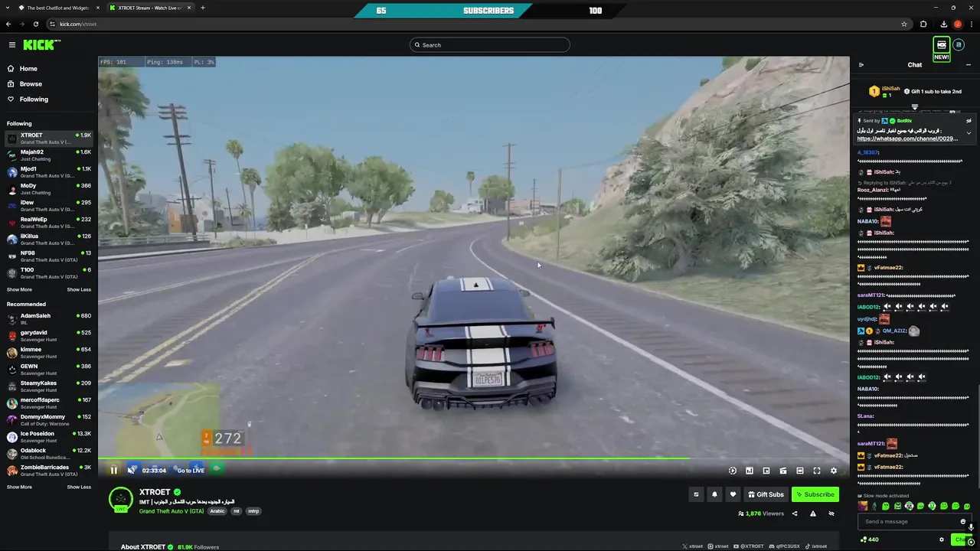Click Show Less under Following

pos(79,290)
